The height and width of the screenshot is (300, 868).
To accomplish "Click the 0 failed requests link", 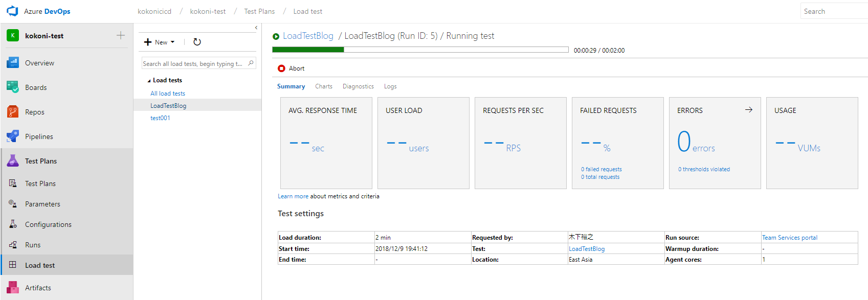I will click(x=602, y=169).
